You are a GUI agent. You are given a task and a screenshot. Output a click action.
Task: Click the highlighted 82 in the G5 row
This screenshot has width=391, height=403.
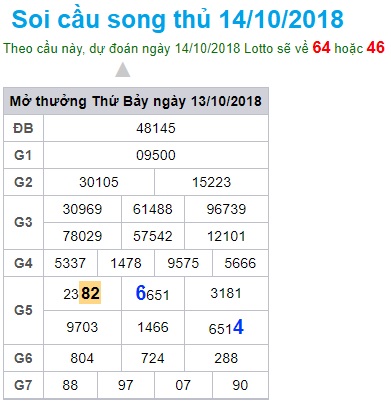coord(90,293)
